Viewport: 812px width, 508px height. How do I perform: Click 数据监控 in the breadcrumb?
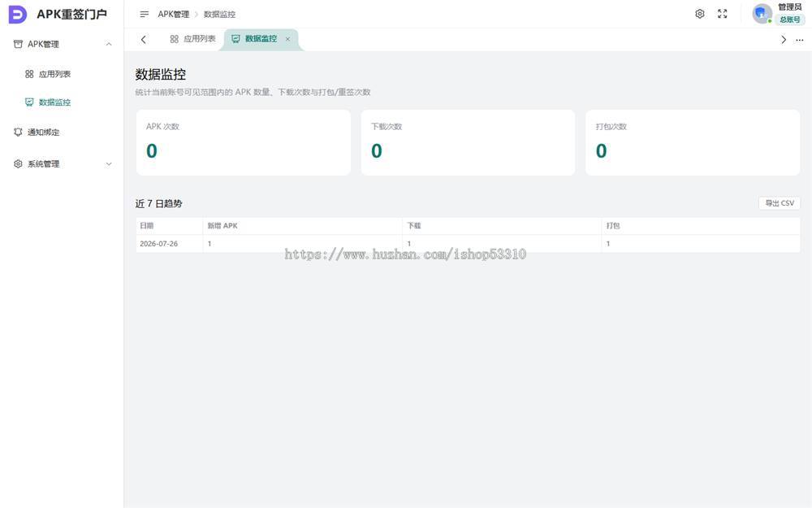coord(219,14)
